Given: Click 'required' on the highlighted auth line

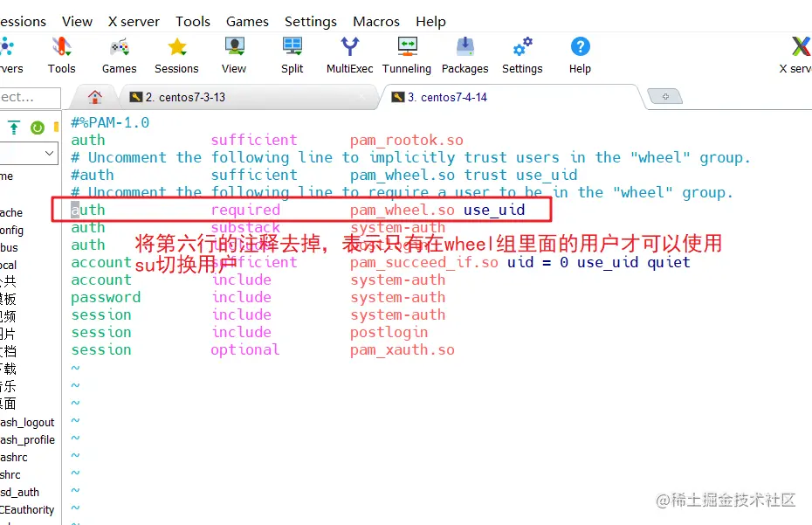Looking at the screenshot, I should [x=245, y=211].
